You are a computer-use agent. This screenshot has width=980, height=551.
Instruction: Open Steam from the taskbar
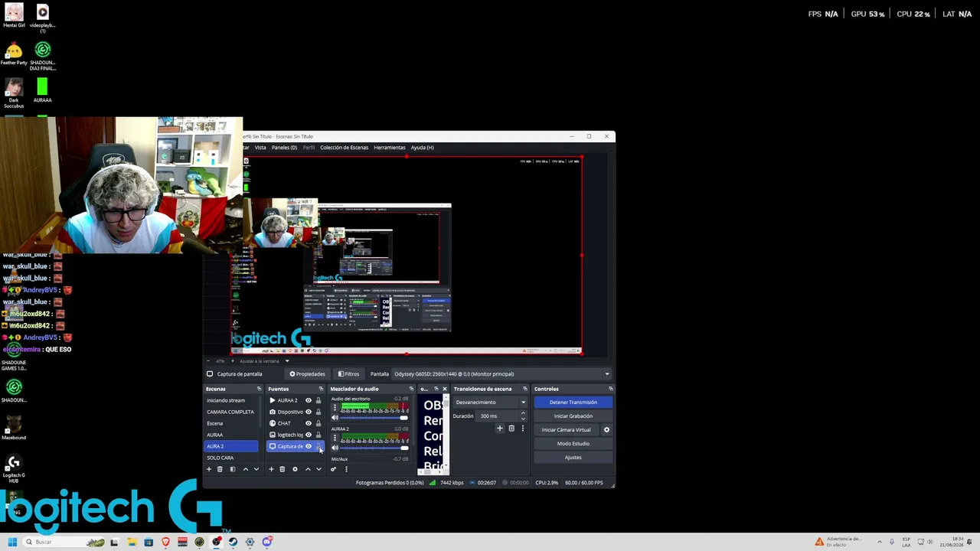coord(233,542)
